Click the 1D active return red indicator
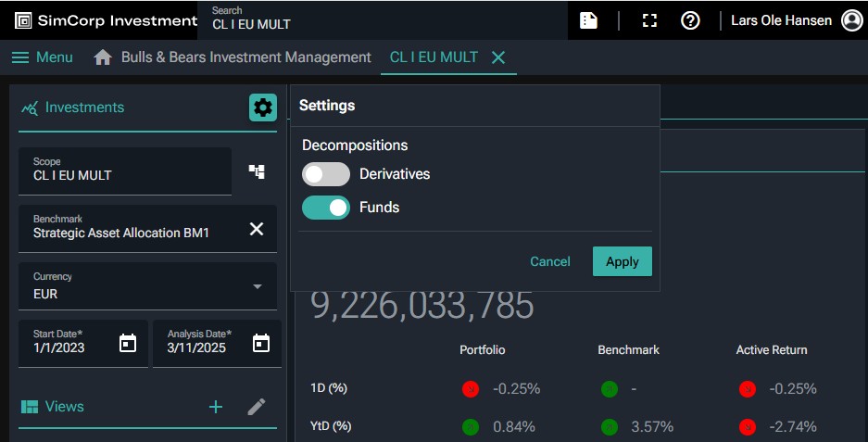 coord(748,389)
